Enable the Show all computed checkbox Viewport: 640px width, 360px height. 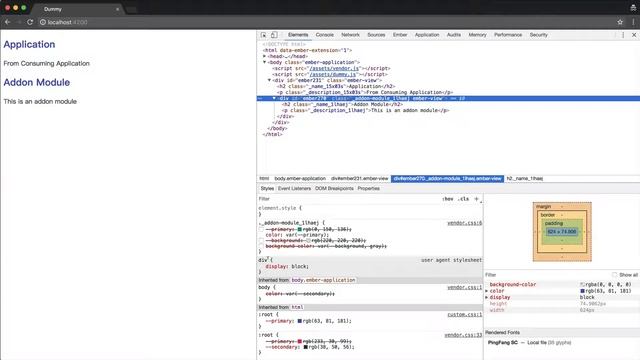[615, 275]
